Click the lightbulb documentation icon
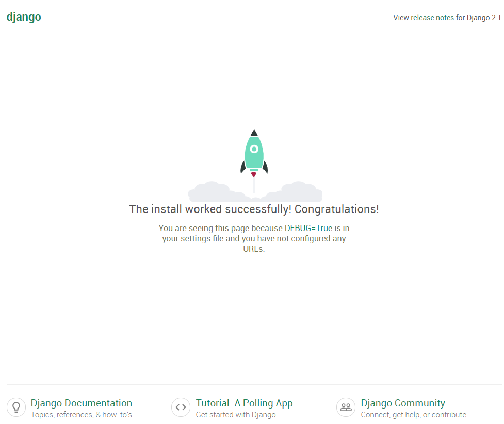The width and height of the screenshot is (504, 424). pos(16,407)
